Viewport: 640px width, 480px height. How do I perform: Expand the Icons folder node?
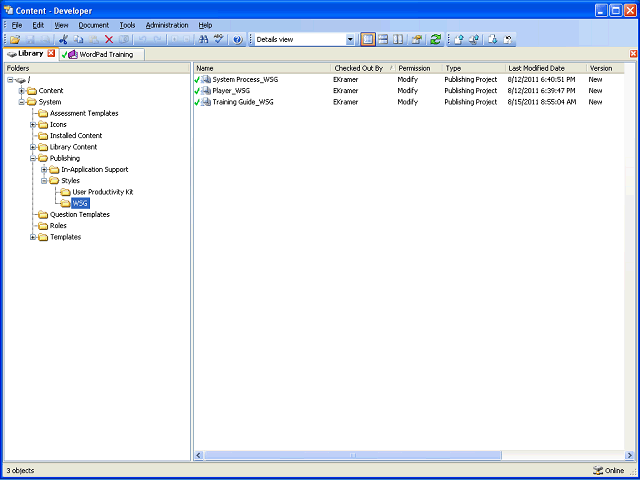(x=33, y=124)
